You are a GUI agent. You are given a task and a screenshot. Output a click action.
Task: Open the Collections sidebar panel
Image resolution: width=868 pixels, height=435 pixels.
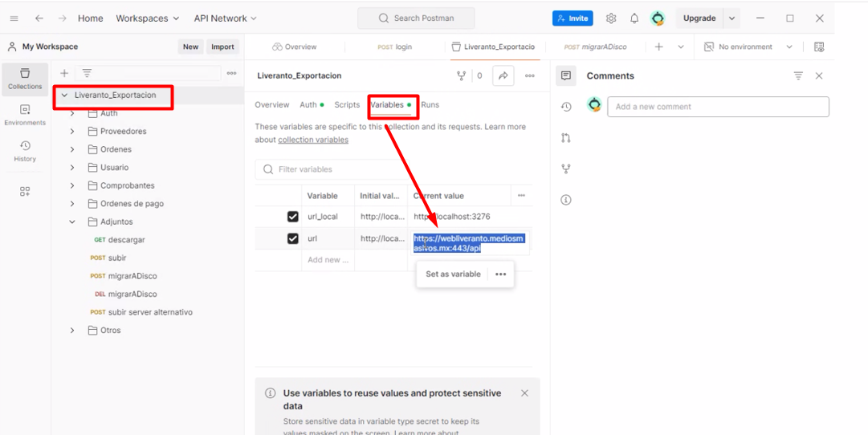point(25,79)
